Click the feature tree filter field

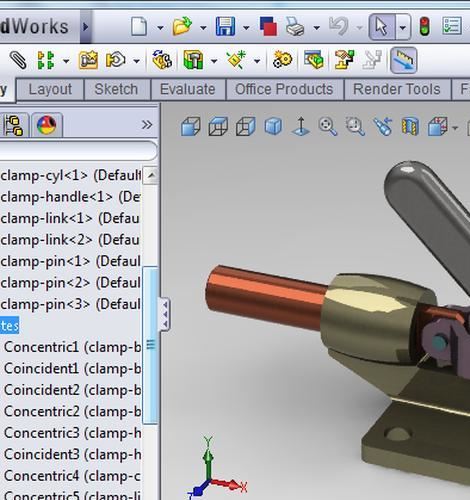click(78, 151)
